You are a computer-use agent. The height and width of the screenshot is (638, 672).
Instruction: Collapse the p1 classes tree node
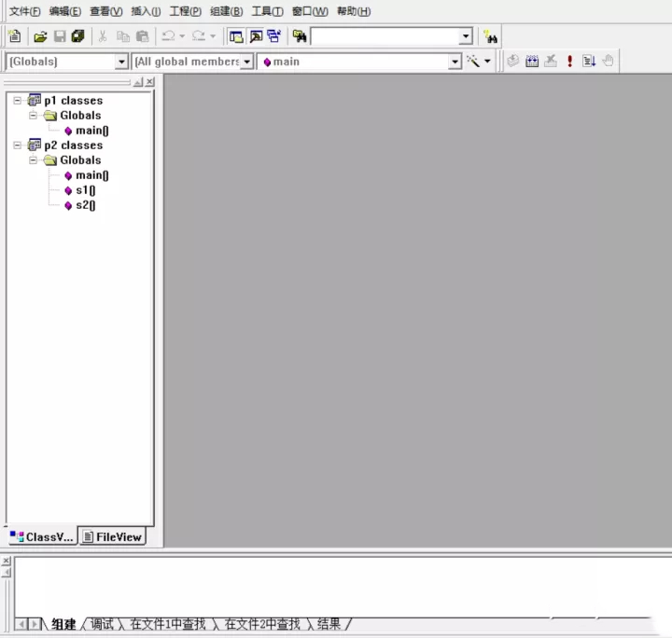coord(17,101)
